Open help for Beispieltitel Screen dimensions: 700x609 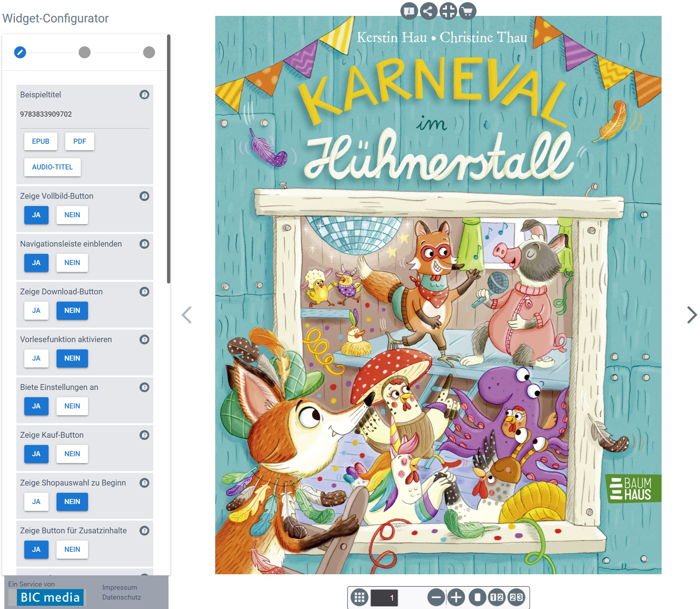coord(144,94)
